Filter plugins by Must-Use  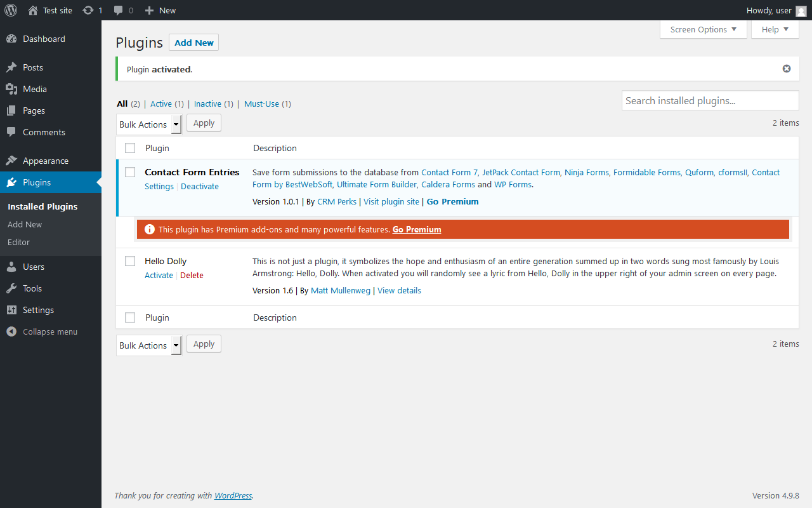click(x=261, y=104)
